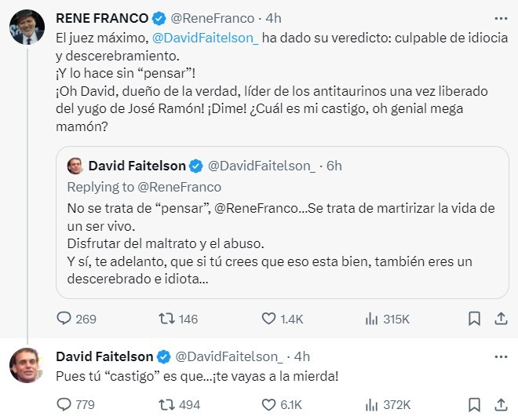Share David Faitelson's bottom reply
Screen dimensions: 518x420
tap(500, 404)
